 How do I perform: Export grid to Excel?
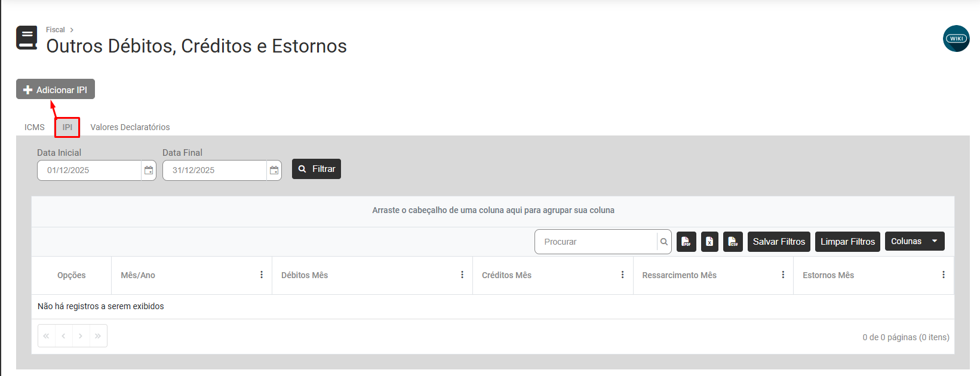709,242
